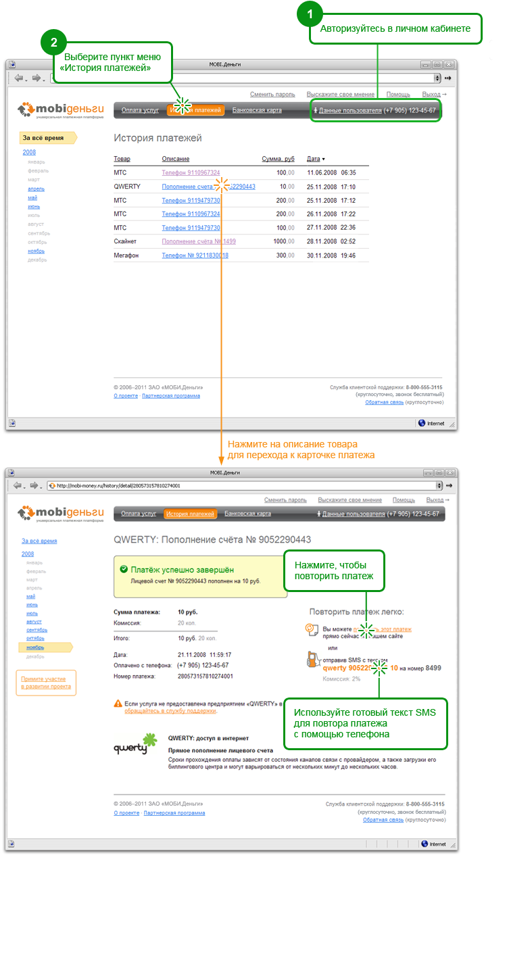Click the repeat-payment coin icon

click(x=312, y=630)
